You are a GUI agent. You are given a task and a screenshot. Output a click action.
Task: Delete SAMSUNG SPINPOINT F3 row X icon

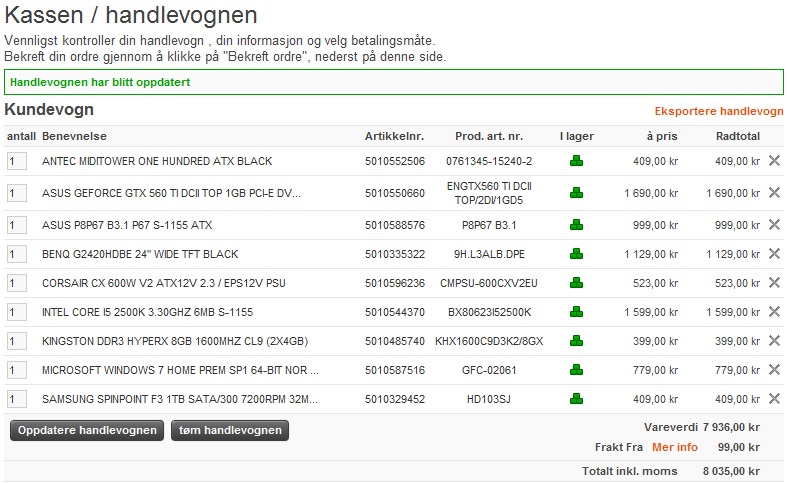point(774,398)
